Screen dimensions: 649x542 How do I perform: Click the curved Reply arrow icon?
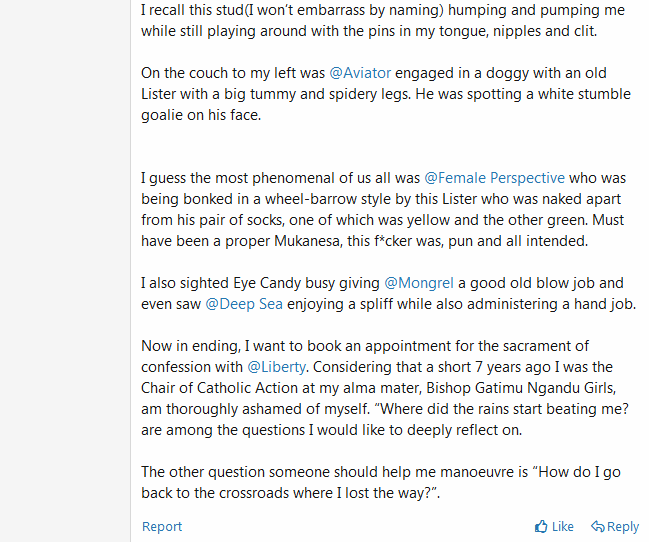[x=598, y=526]
